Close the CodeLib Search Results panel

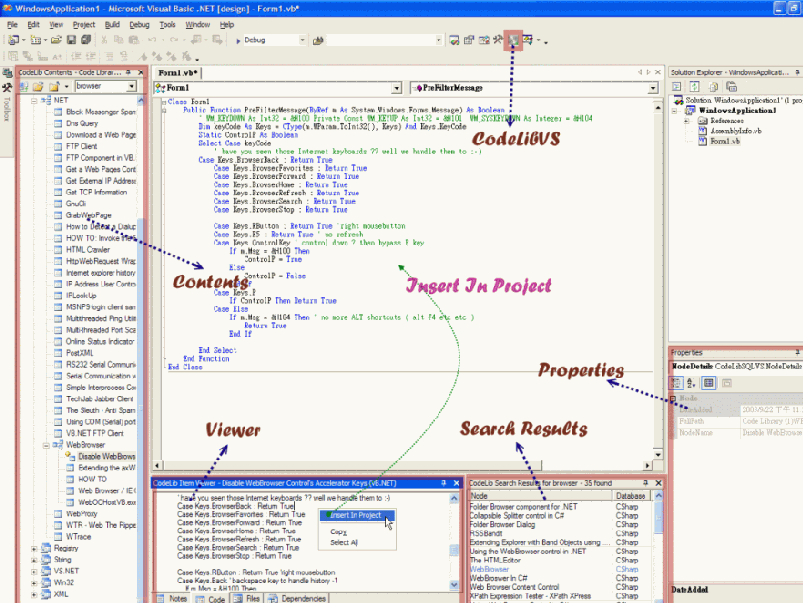(659, 483)
